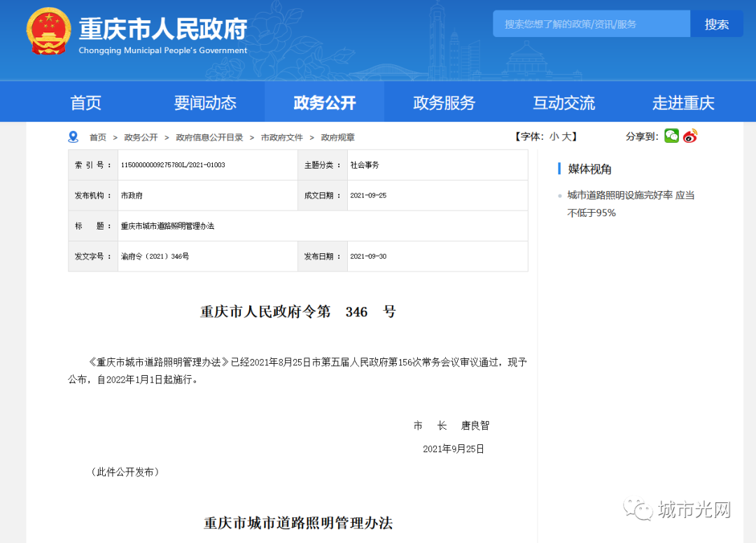Image resolution: width=756 pixels, height=543 pixels.
Task: Select the 政务公开 navigation tab
Action: coord(324,103)
